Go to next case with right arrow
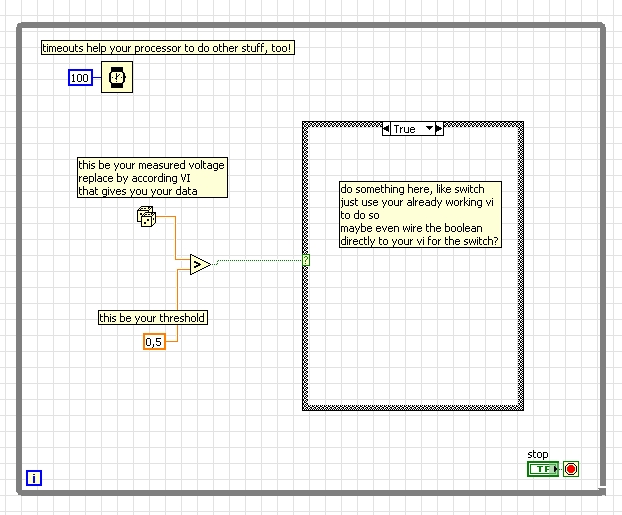622x515 pixels. [x=440, y=129]
